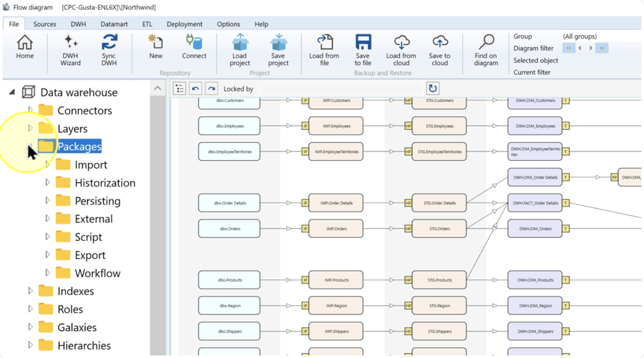Collapse the Data warehouse root node
This screenshot has height=358, width=644.
(x=12, y=92)
